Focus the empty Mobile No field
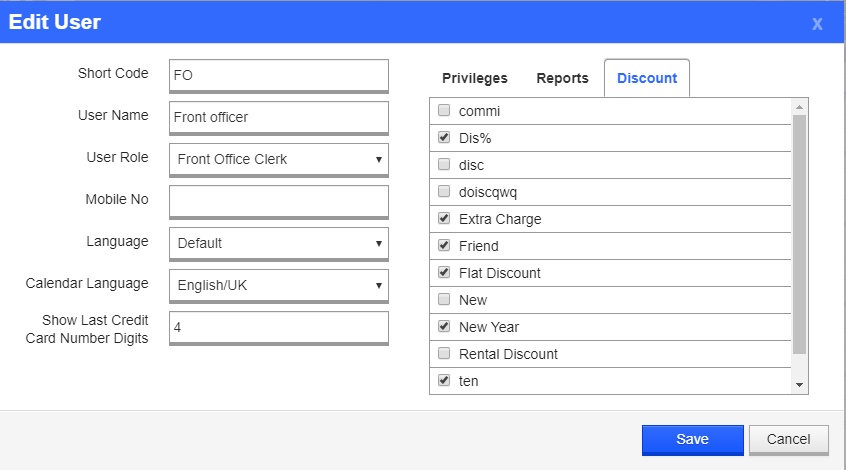 279,202
